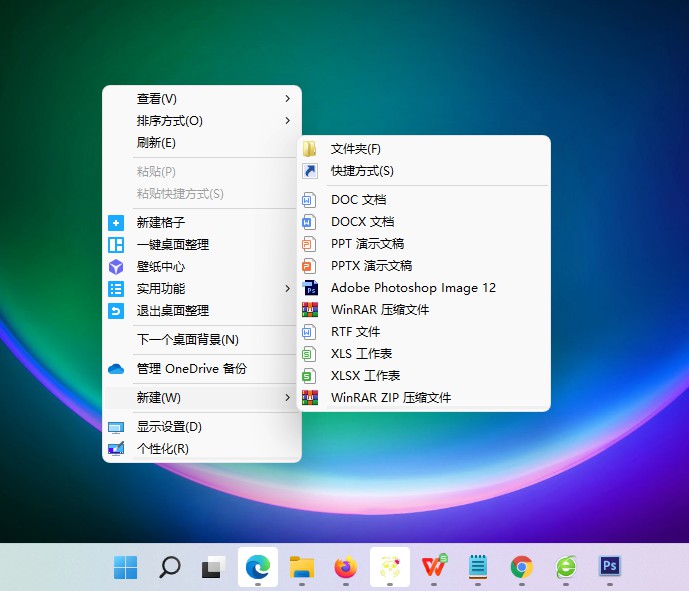Screen dimensions: 689x591
Task: Create a new DOC 文档
Action: [x=424, y=200]
